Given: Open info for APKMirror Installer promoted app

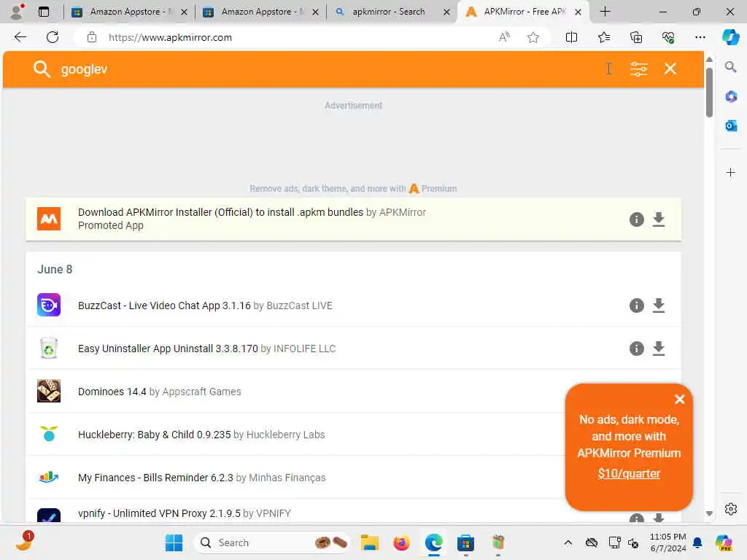Looking at the screenshot, I should pos(636,219).
